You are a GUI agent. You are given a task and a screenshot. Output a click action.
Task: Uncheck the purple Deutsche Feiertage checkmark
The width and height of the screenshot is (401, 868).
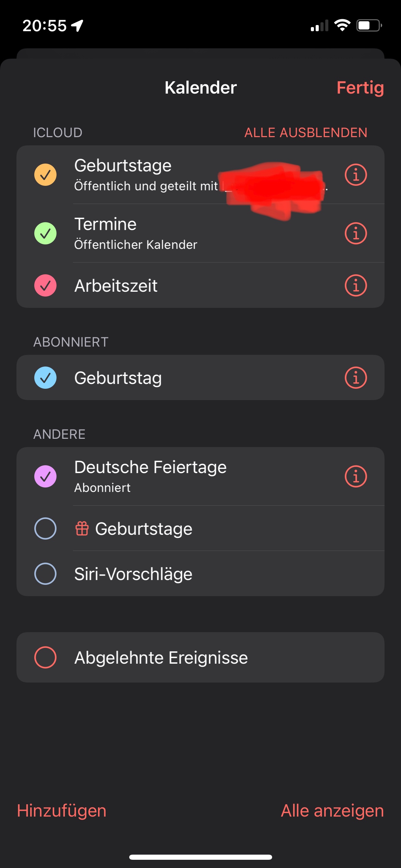45,476
